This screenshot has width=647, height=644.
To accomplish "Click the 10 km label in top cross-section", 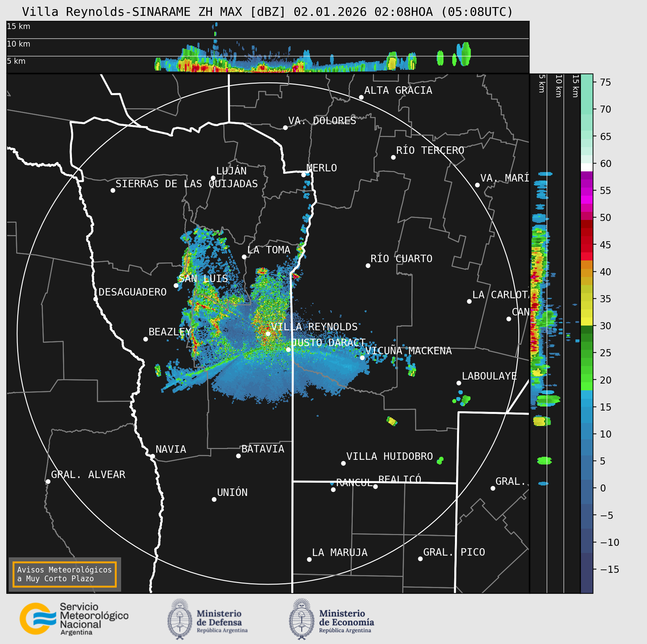I will click(x=18, y=44).
